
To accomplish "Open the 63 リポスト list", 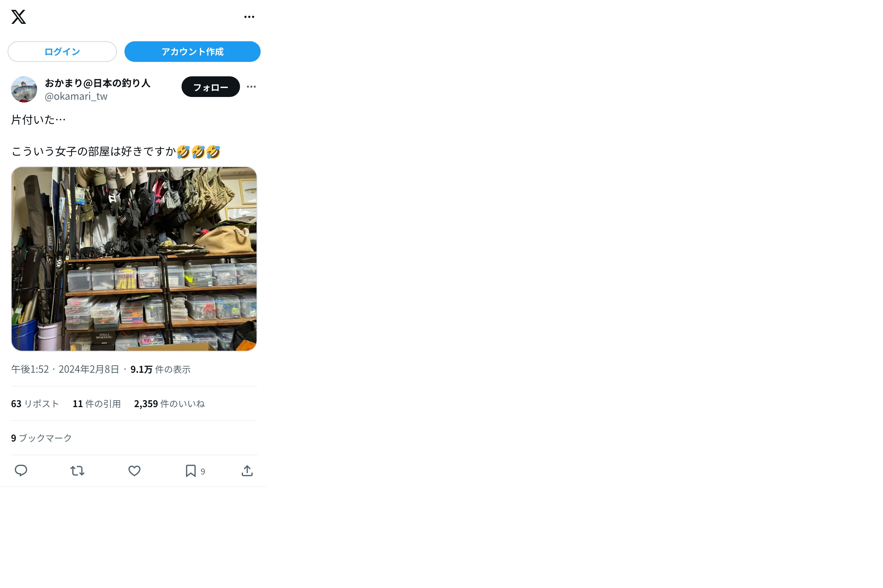I will click(35, 404).
